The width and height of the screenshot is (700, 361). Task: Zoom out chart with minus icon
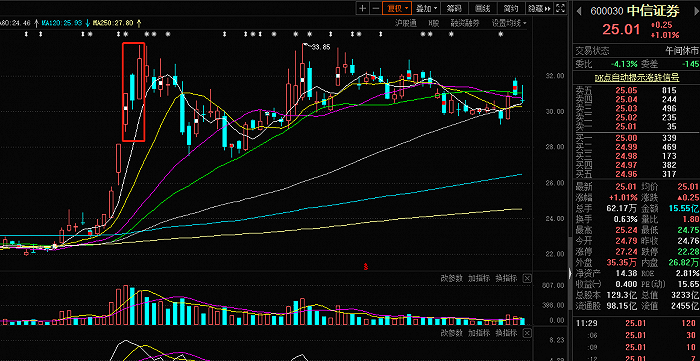click(376, 8)
